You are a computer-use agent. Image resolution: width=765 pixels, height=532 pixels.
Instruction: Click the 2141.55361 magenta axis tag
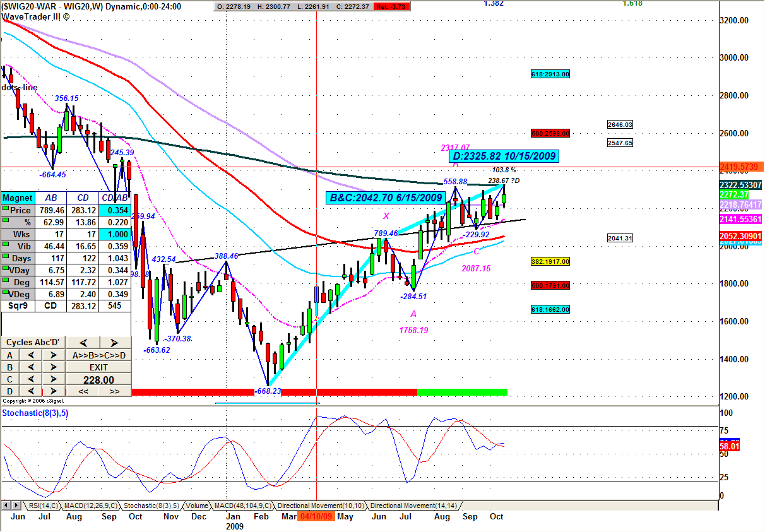tap(741, 218)
